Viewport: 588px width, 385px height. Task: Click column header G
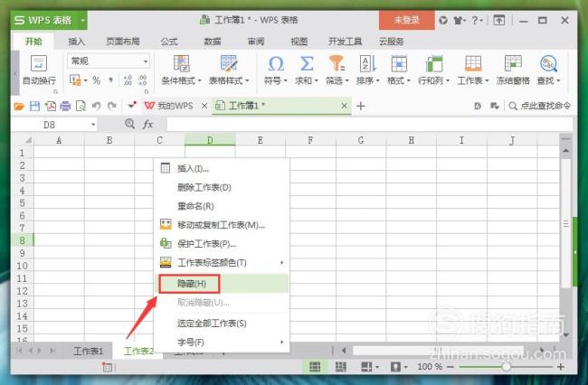pyautogui.click(x=361, y=140)
